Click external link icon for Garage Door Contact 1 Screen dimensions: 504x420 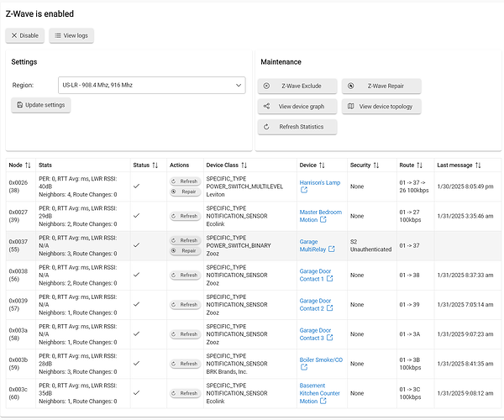328,279
